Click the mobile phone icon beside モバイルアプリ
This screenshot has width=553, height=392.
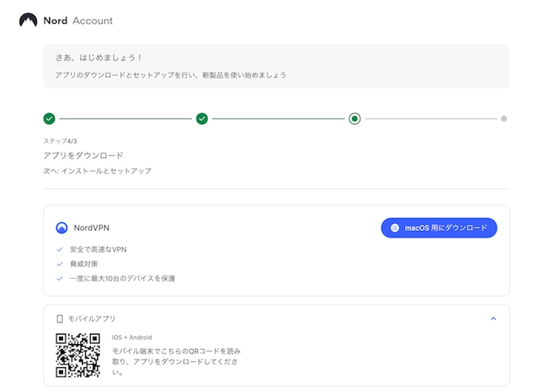tap(60, 319)
